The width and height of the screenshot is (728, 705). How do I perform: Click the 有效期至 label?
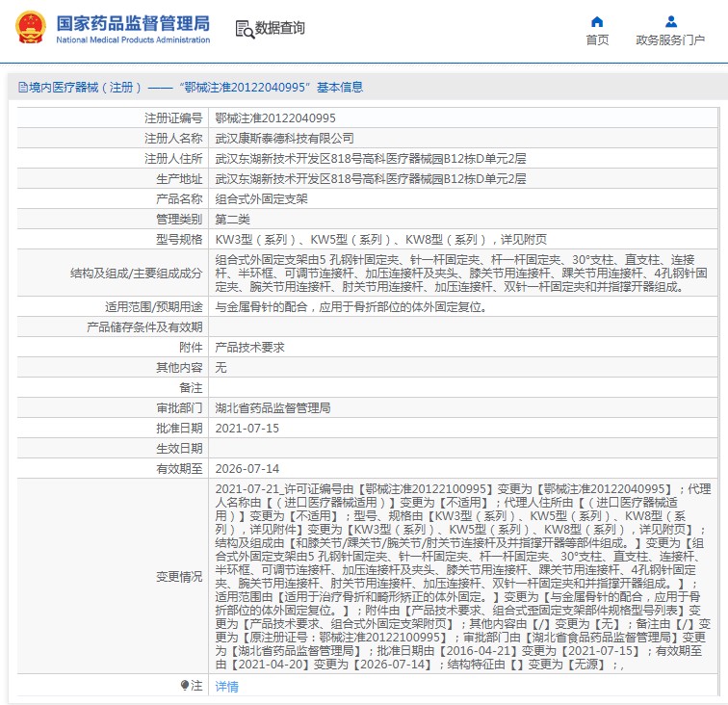point(179,469)
